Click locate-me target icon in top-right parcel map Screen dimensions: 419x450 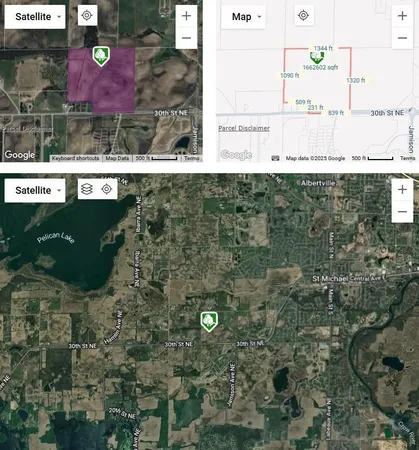pyautogui.click(x=303, y=15)
